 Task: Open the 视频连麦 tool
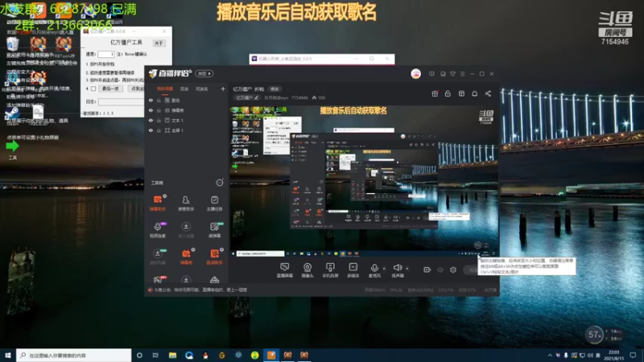coord(157,229)
